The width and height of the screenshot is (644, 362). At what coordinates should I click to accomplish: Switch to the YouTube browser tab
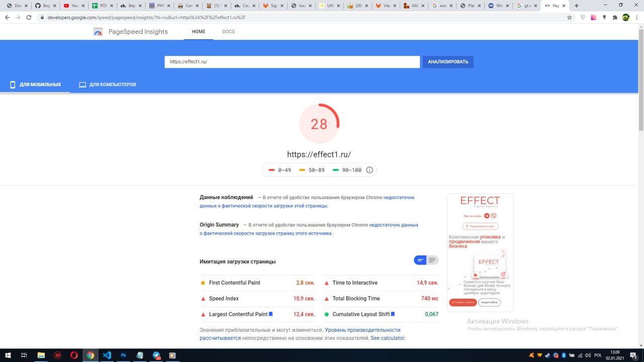pos(74,6)
